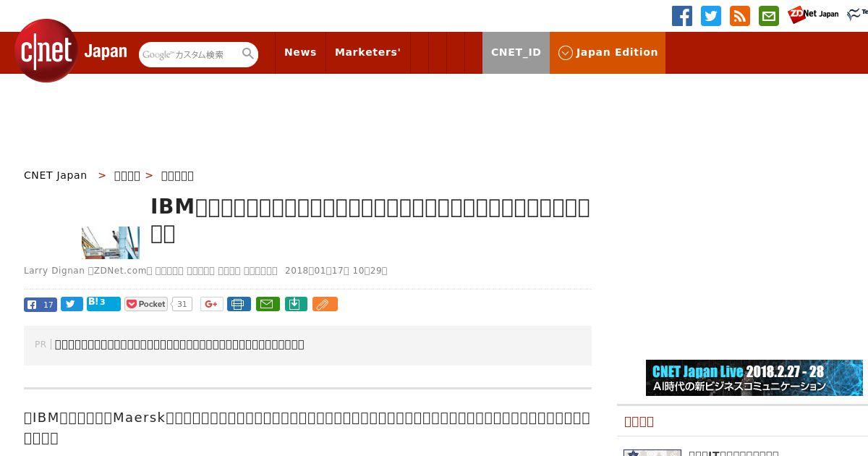Open the Facebook page icon in header
The height and width of the screenshot is (456, 868).
point(682,16)
